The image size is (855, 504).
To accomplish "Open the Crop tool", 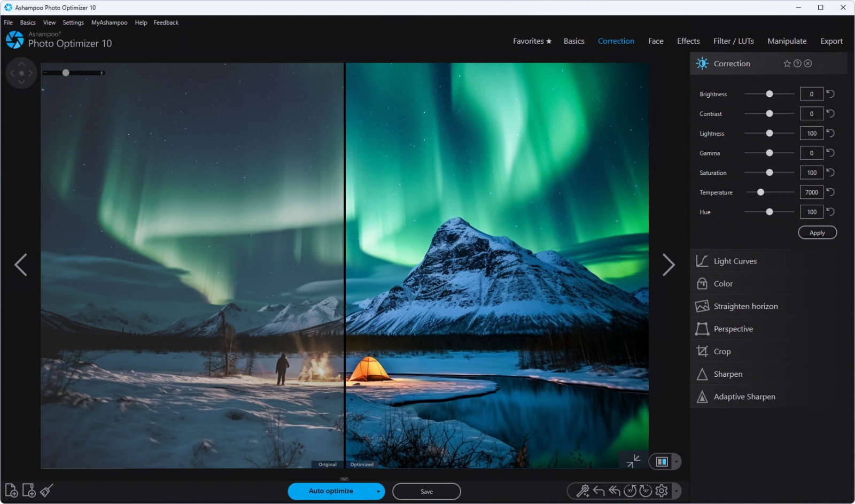I will click(x=722, y=351).
